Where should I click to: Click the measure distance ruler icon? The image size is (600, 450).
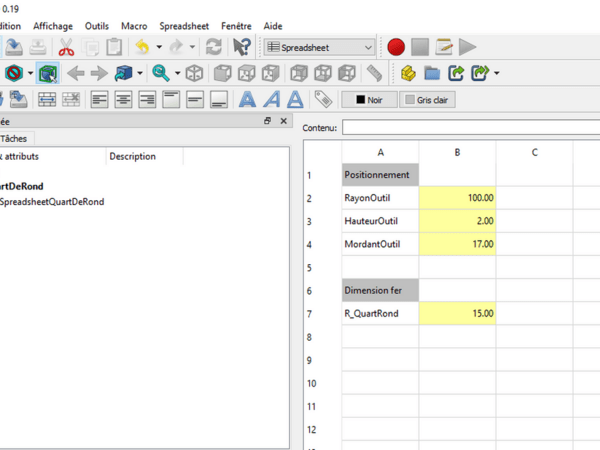point(374,73)
